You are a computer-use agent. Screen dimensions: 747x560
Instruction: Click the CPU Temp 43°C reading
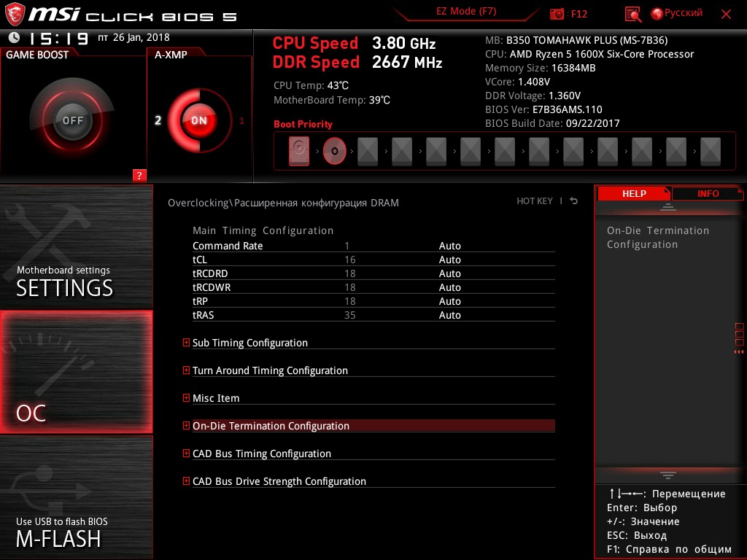pos(311,85)
